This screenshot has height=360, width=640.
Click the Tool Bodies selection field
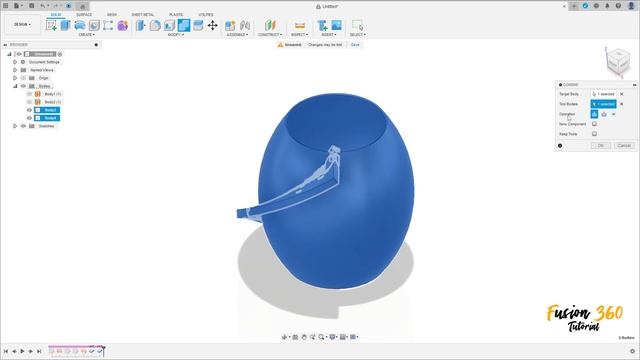click(x=603, y=104)
